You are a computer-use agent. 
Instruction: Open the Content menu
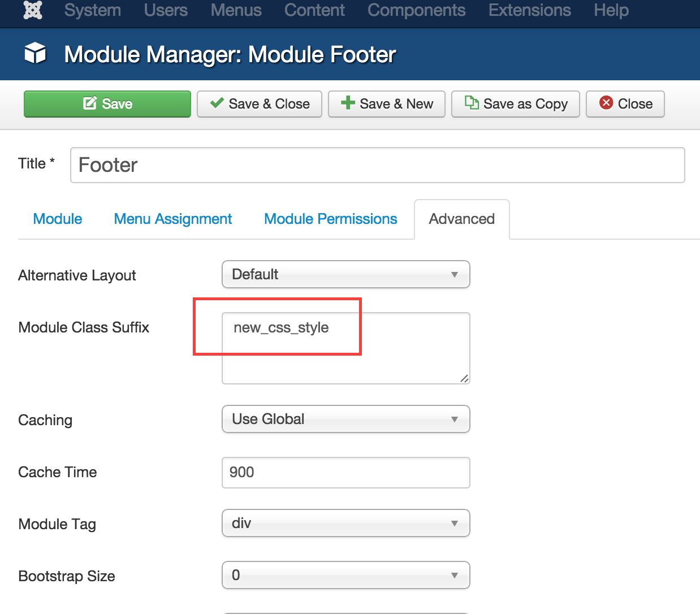click(314, 10)
